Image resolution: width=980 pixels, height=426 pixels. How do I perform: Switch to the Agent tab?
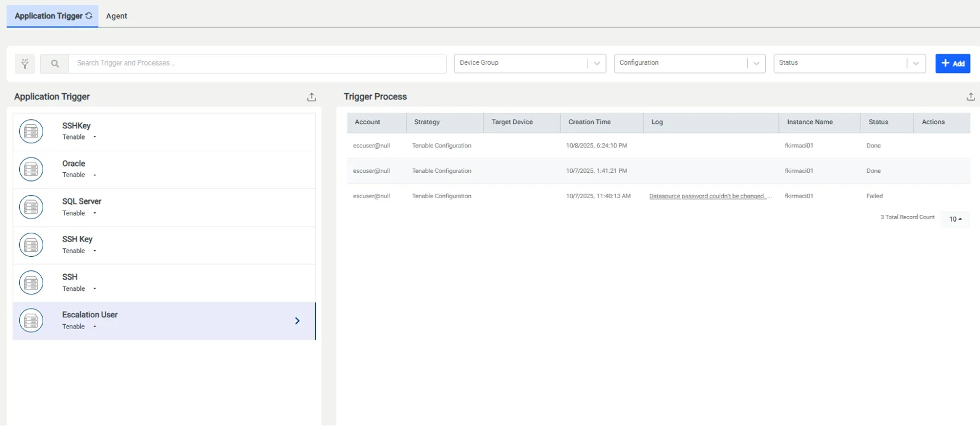click(117, 16)
